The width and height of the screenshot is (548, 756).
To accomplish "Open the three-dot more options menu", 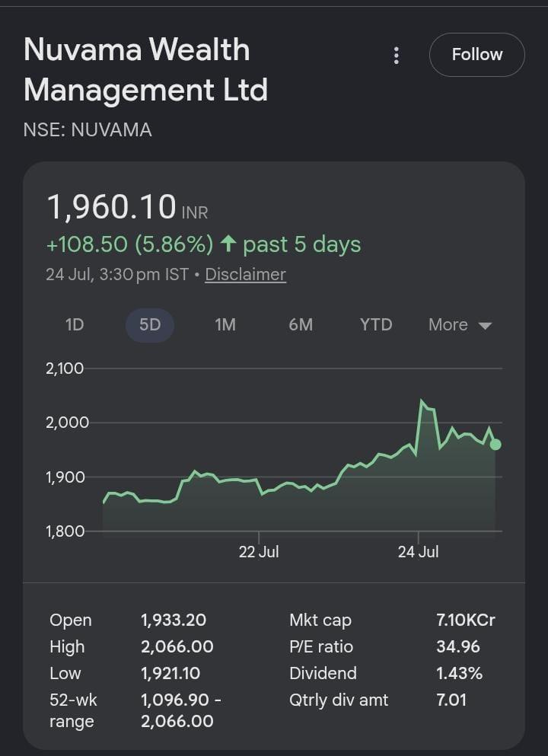I will 397,56.
